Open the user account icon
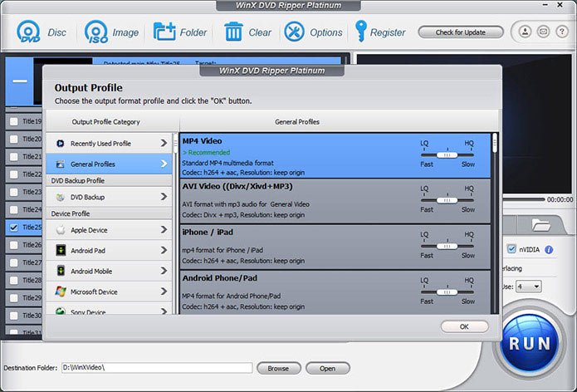Viewport: 577px width, 392px height. [x=526, y=32]
